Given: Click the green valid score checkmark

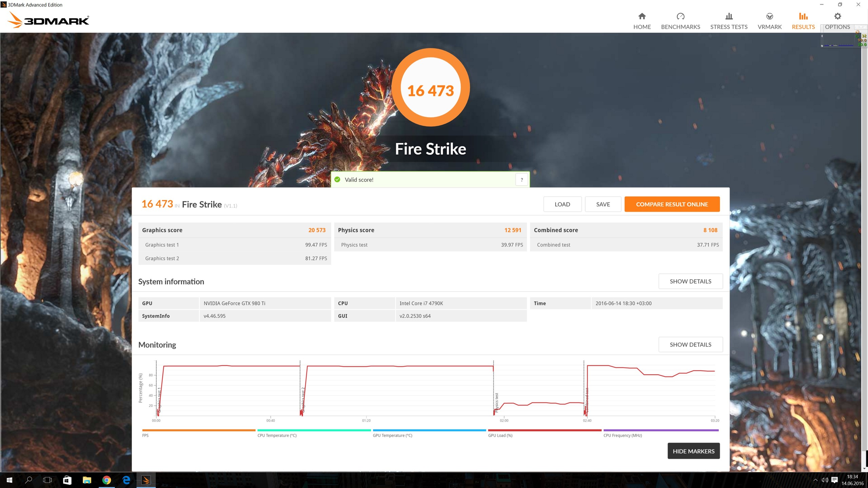Looking at the screenshot, I should [x=337, y=180].
